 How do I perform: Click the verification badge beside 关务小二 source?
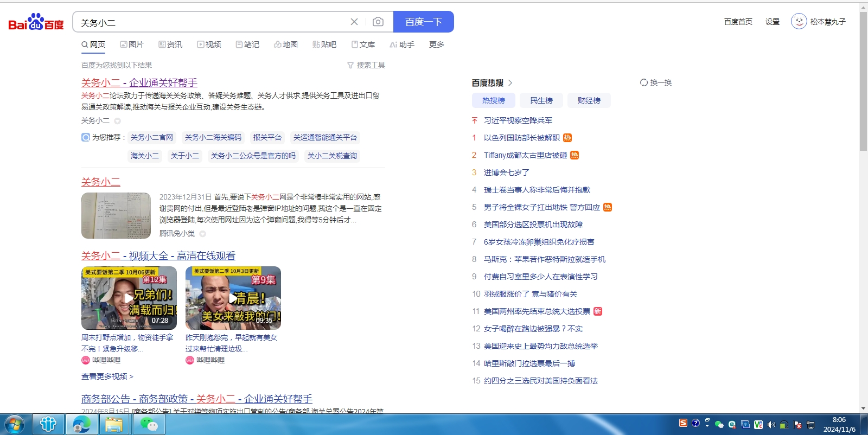(x=117, y=121)
